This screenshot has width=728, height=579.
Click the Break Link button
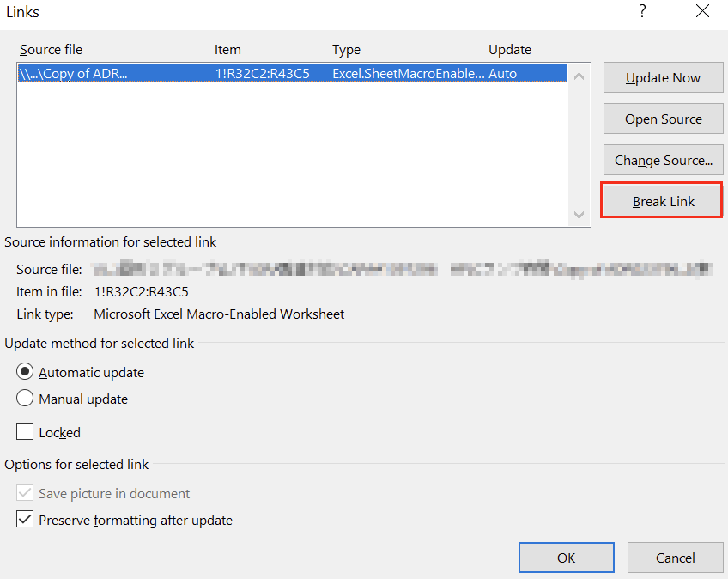(x=663, y=202)
